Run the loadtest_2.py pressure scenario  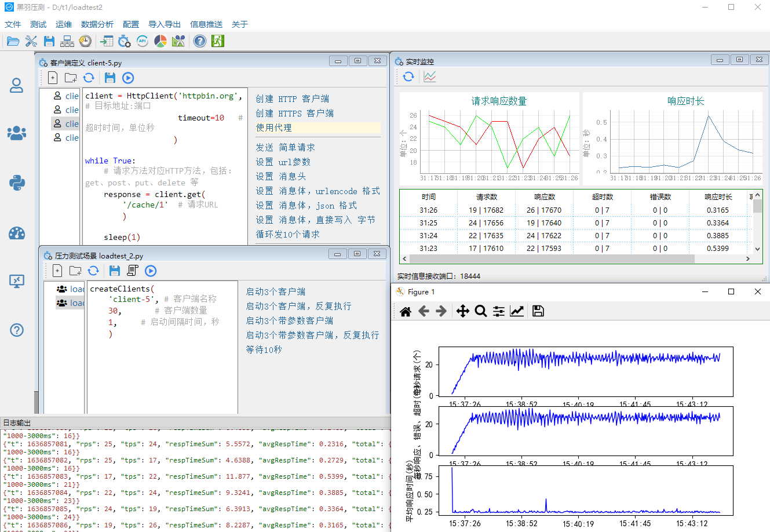pyautogui.click(x=151, y=271)
